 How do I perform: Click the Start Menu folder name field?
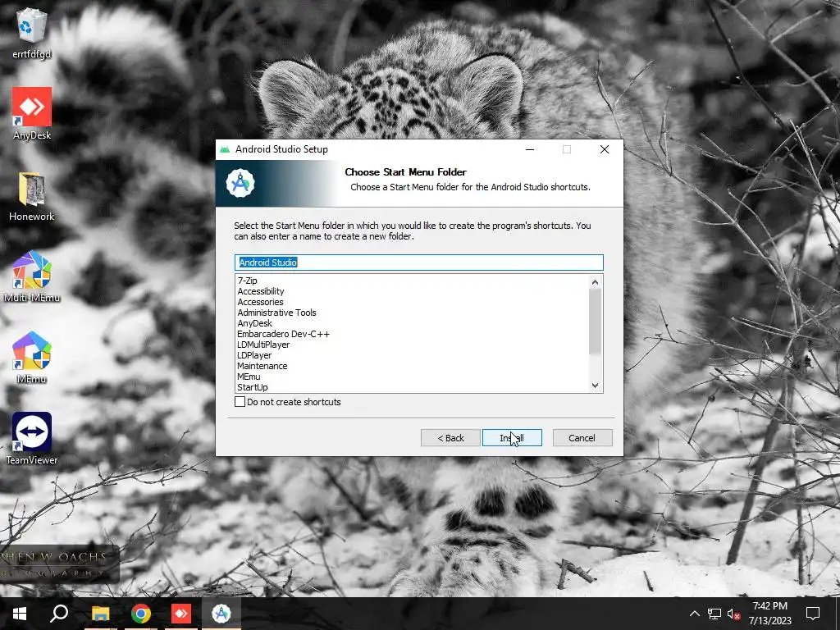click(x=419, y=262)
